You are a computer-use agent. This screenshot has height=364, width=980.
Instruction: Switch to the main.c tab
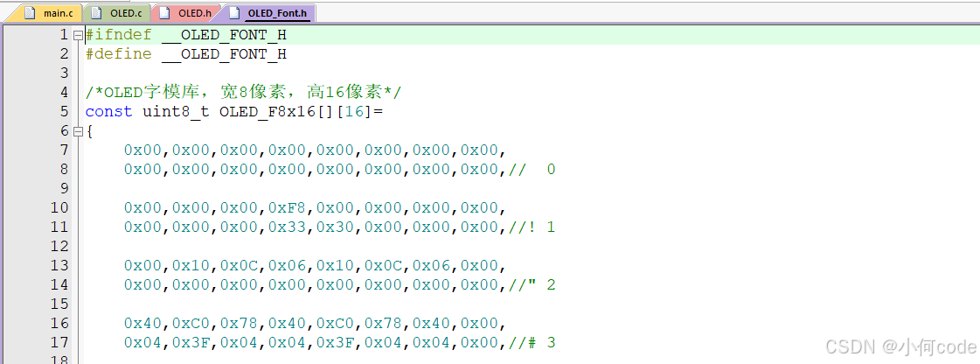(x=45, y=12)
